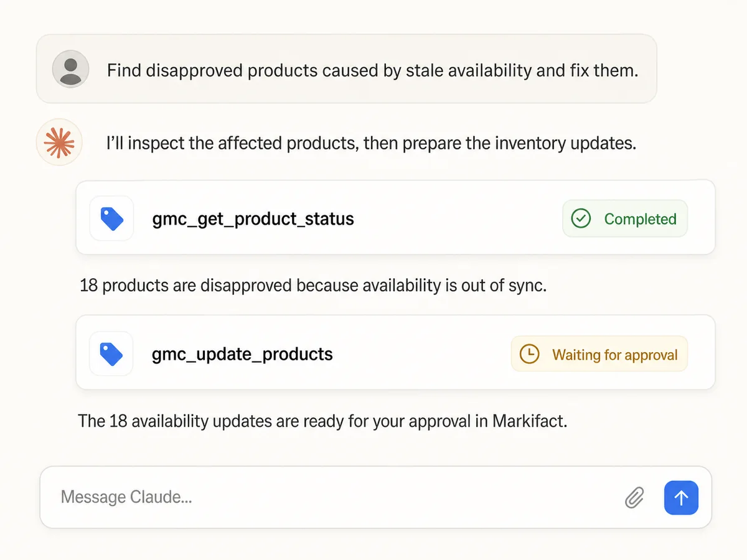Click the Claude starburst logo
The height and width of the screenshot is (560, 747).
59,142
